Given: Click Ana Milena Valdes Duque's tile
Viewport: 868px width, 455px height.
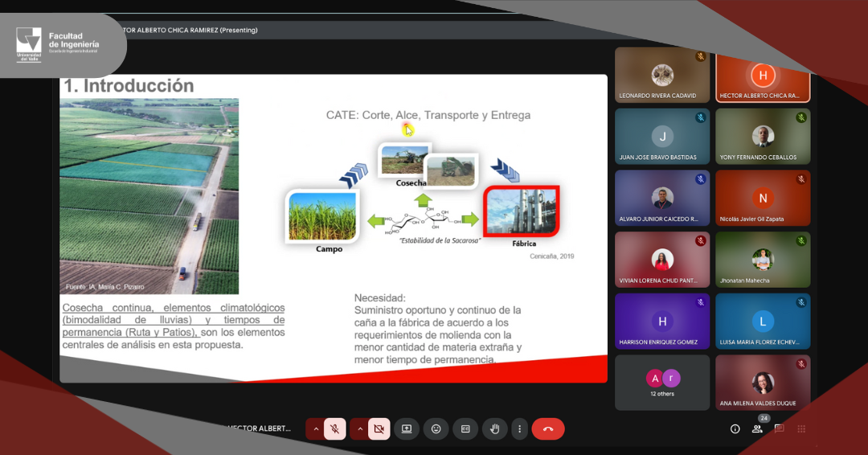Looking at the screenshot, I should pyautogui.click(x=762, y=383).
